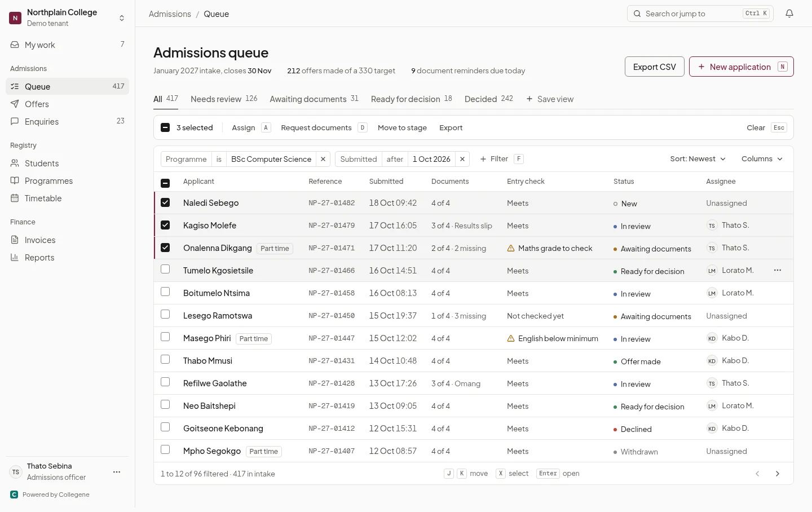
Task: Click Kabo D. avatar in Thabo Mmusi row
Action: (712, 361)
